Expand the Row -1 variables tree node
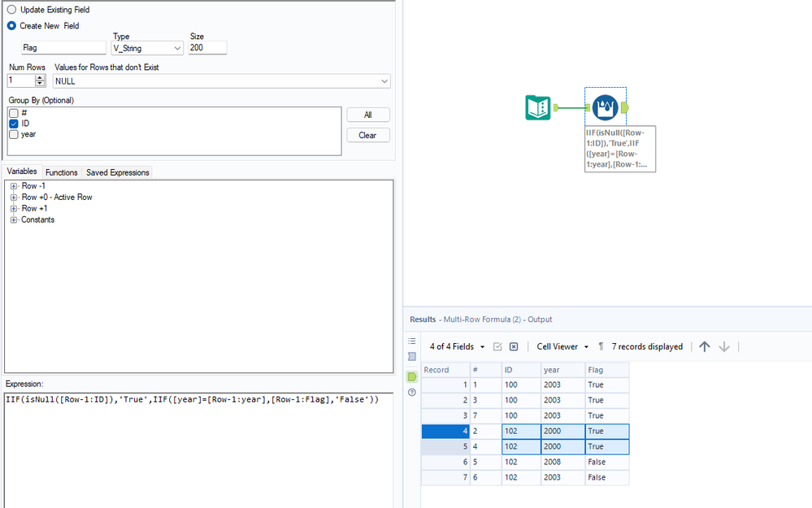 (14, 186)
